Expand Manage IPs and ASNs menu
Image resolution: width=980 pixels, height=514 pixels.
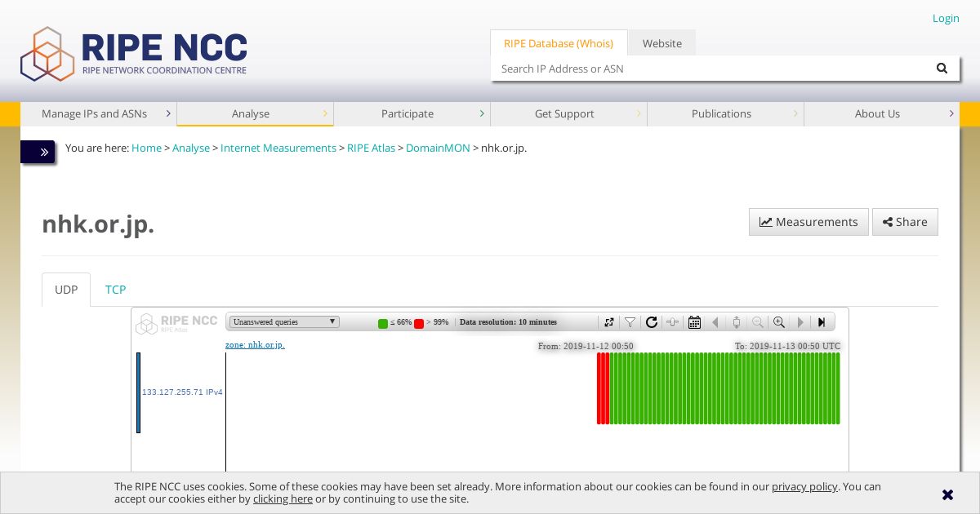click(98, 113)
